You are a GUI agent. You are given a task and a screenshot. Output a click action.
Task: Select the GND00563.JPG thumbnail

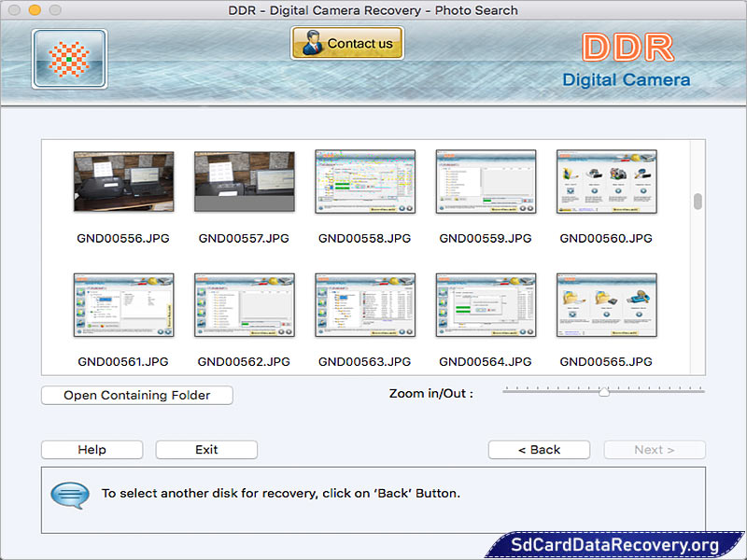click(x=365, y=303)
